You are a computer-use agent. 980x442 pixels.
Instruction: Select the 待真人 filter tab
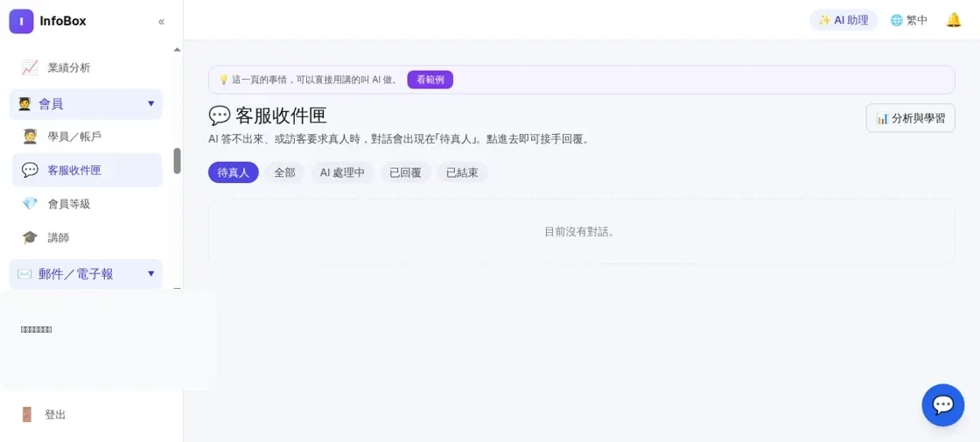233,172
